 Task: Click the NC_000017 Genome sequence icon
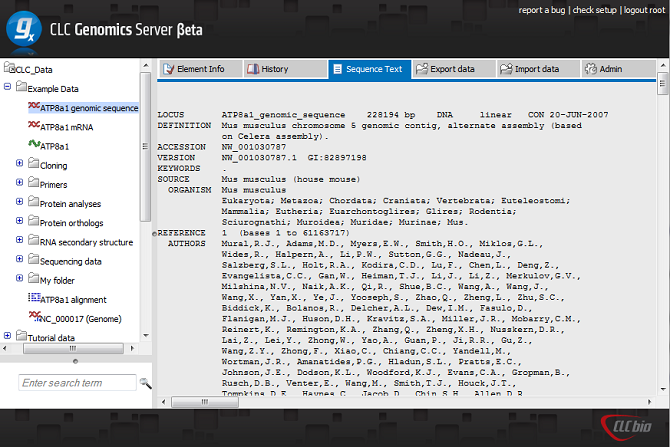[33, 317]
